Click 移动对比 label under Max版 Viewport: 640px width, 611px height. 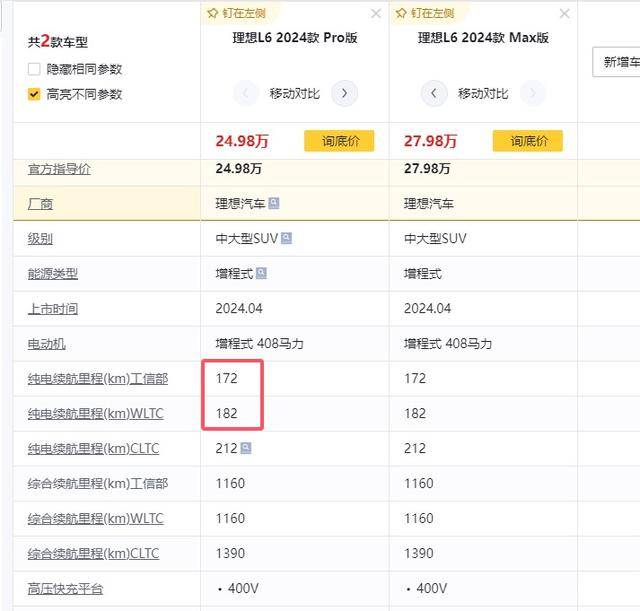click(x=483, y=94)
